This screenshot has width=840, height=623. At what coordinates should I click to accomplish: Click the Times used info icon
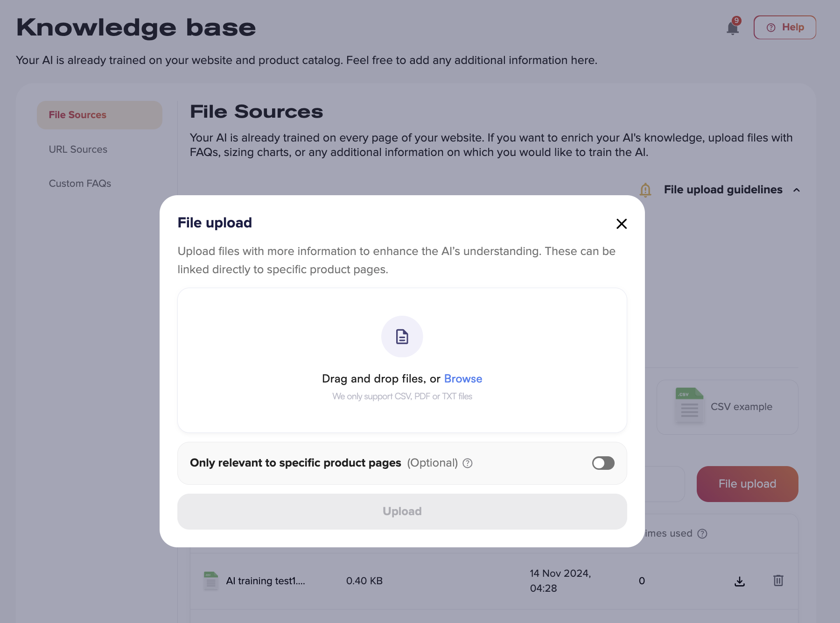702,533
